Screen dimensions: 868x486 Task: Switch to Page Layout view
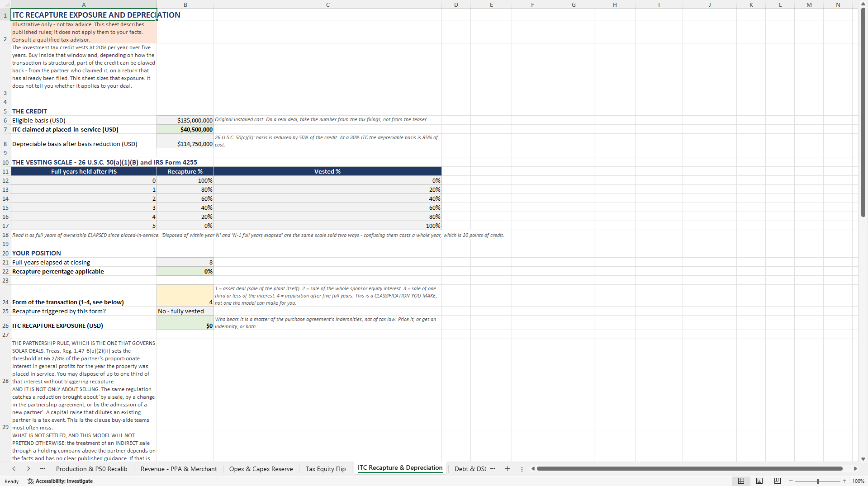pyautogui.click(x=759, y=481)
